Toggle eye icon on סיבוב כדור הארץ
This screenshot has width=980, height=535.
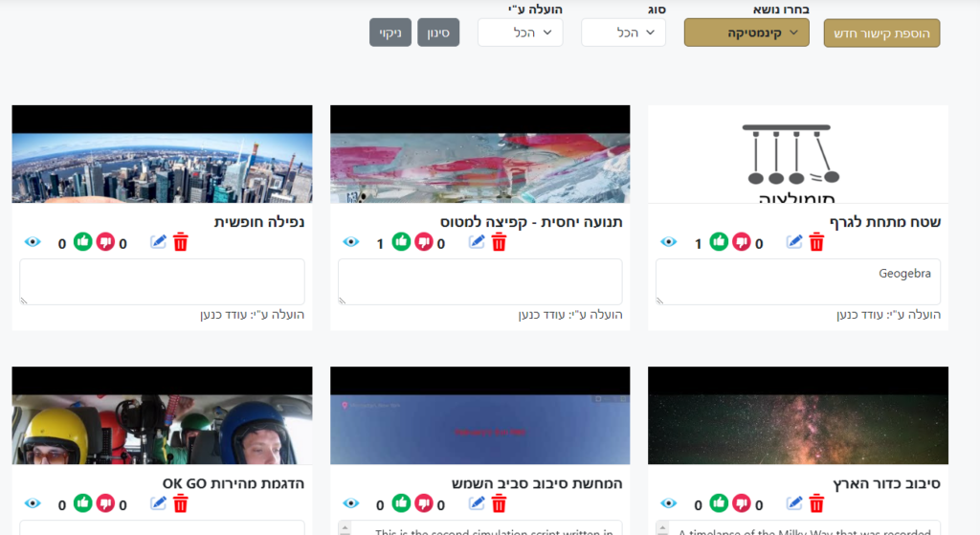click(x=668, y=503)
